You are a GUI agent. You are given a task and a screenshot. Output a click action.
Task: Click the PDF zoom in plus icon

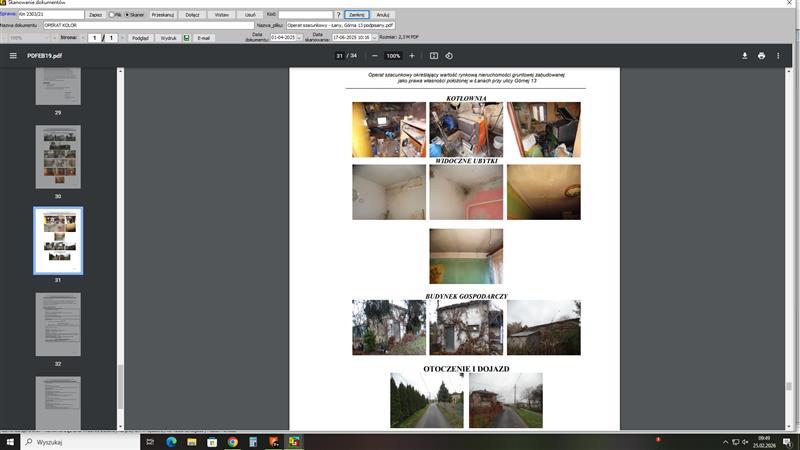[x=412, y=56]
